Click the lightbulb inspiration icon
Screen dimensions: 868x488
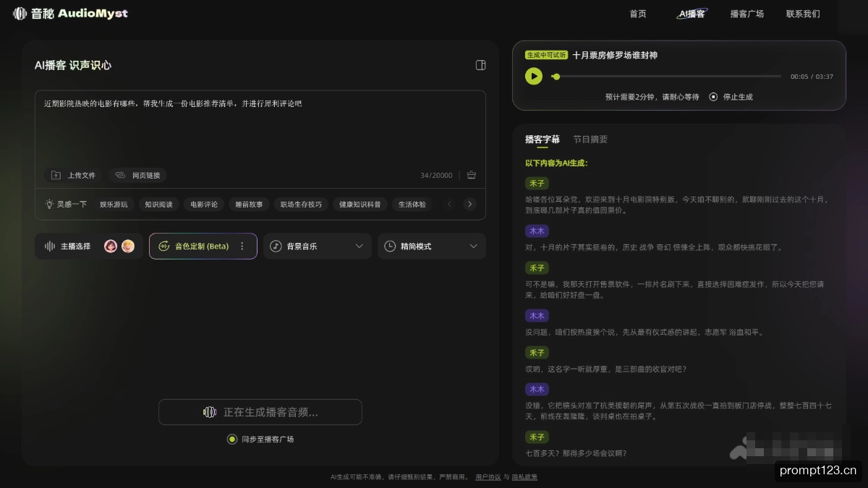coord(49,204)
